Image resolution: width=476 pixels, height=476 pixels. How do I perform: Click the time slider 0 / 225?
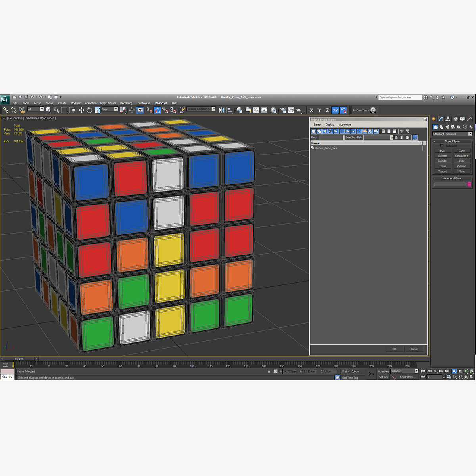pos(19,359)
